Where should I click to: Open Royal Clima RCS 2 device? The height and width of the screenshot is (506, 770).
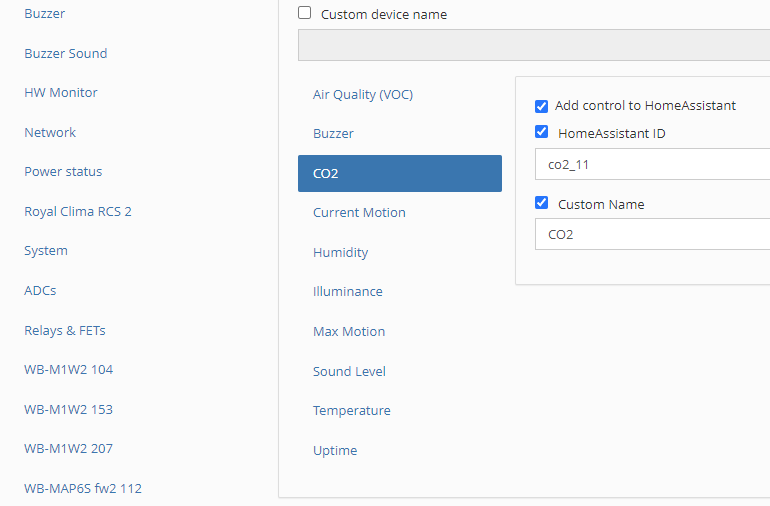pyautogui.click(x=78, y=212)
